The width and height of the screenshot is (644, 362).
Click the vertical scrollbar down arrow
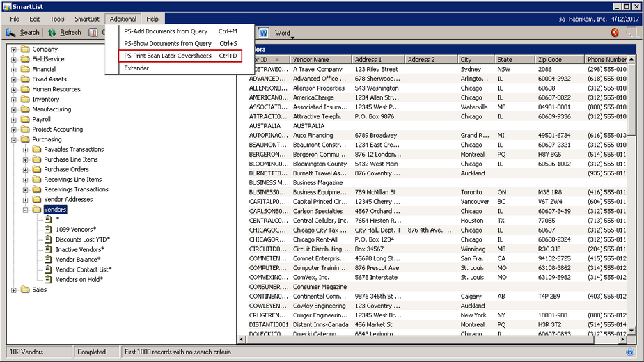pos(631,330)
